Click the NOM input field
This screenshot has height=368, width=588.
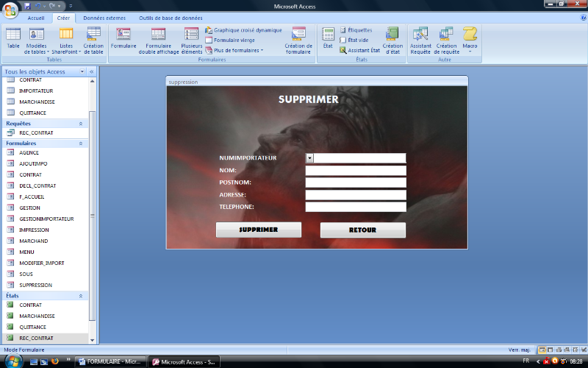coord(356,171)
